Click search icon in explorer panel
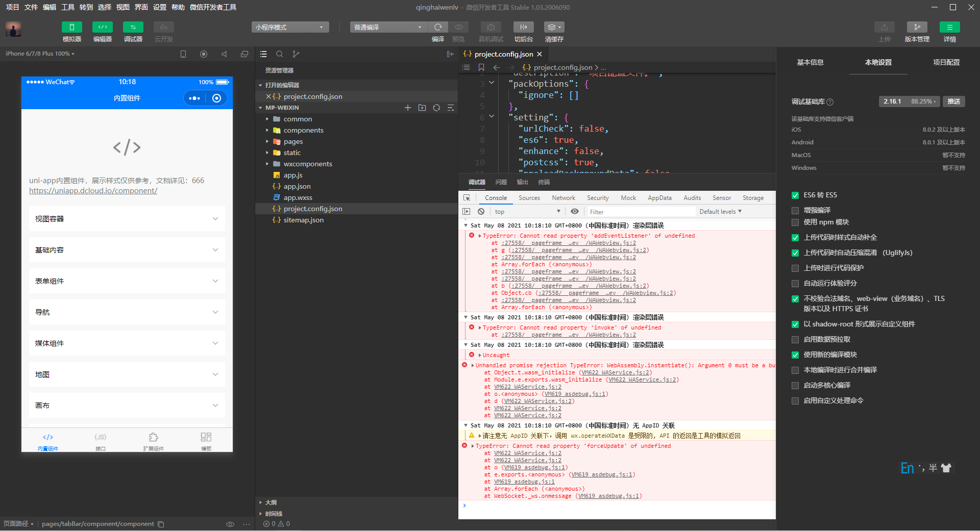Image resolution: width=980 pixels, height=531 pixels. click(x=279, y=54)
